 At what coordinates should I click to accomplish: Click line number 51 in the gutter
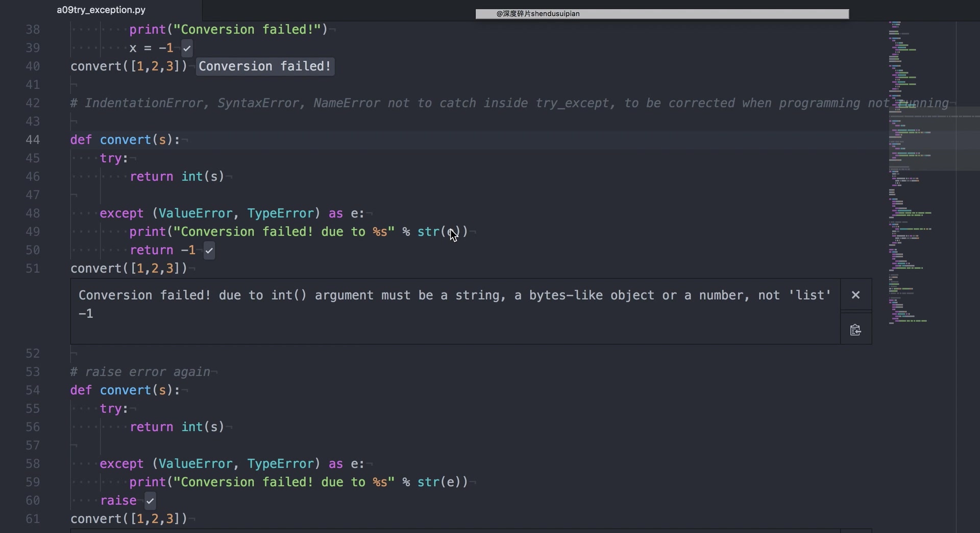33,269
